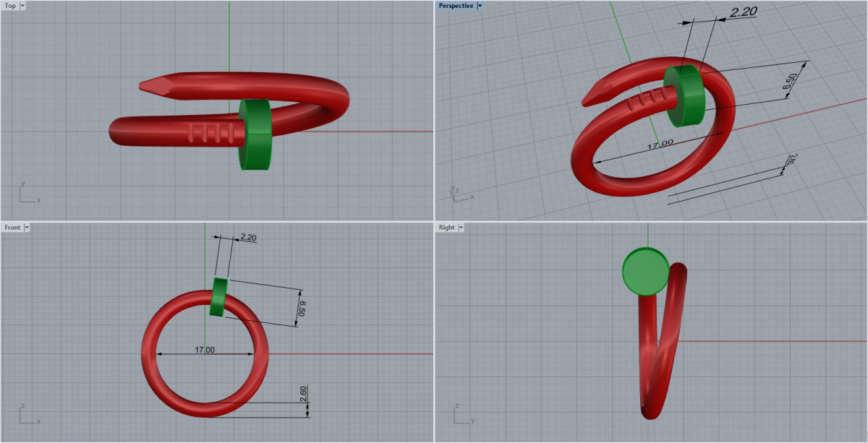Click the world axes icon in Top viewport
Screen dimensions: 868x443
coord(29,193)
